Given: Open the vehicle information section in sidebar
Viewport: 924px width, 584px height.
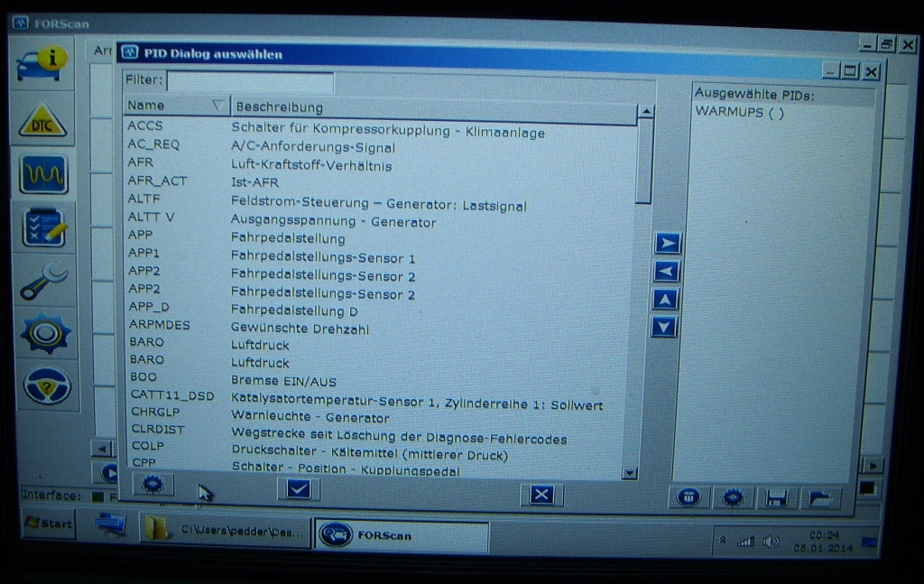Looking at the screenshot, I should 42,65.
